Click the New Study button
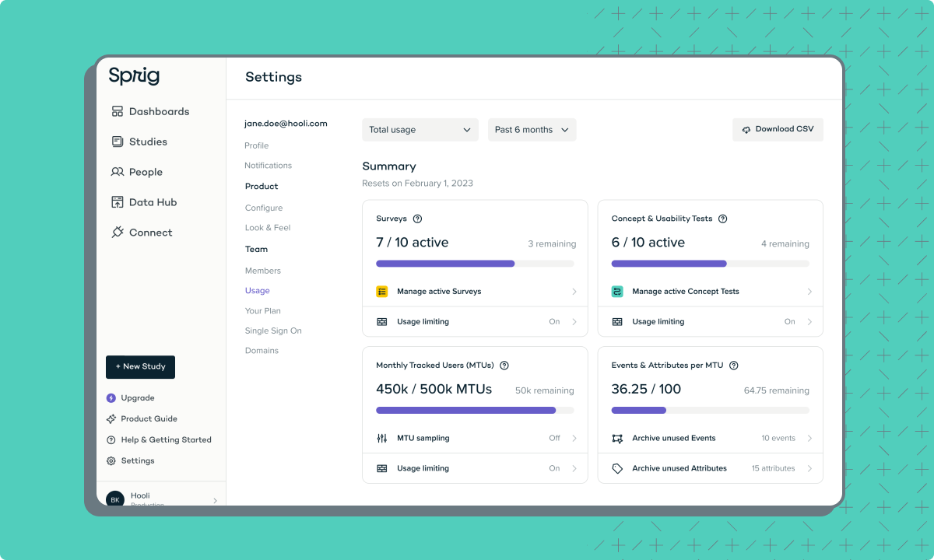This screenshot has height=560, width=934. click(140, 367)
